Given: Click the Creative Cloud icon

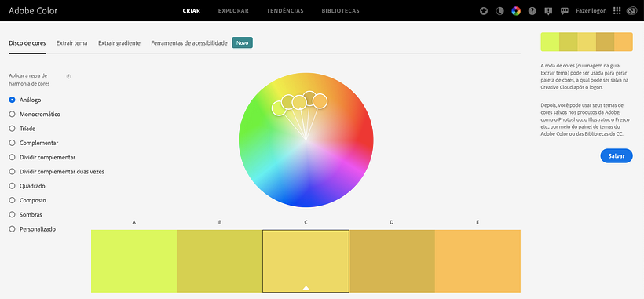Looking at the screenshot, I should (x=631, y=11).
